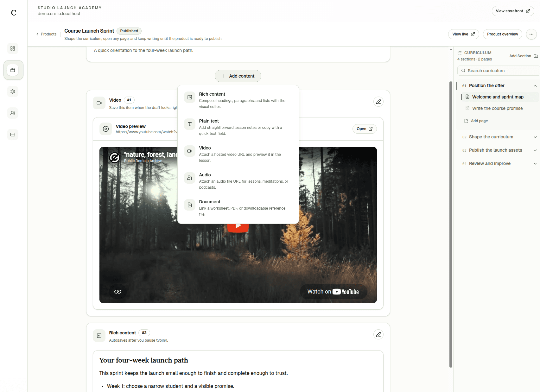Open the Product overview

(x=502, y=34)
